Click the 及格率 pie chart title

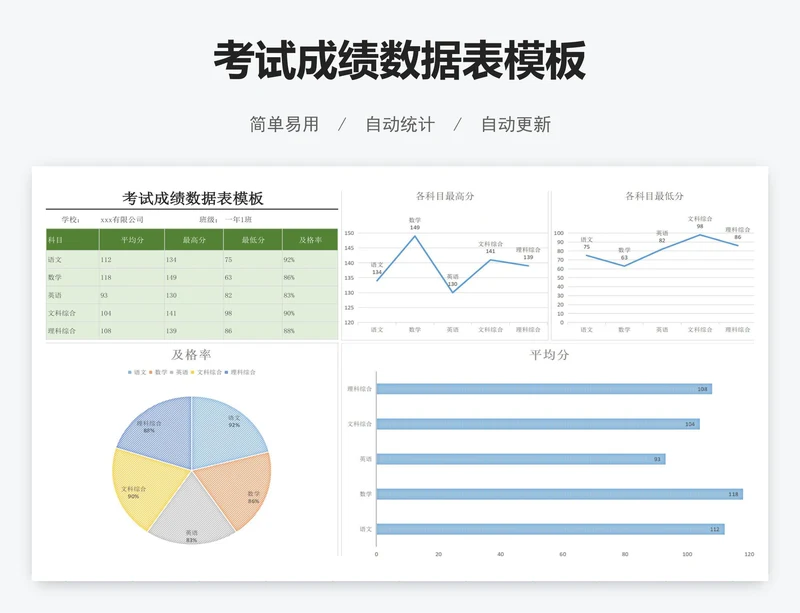coord(191,355)
